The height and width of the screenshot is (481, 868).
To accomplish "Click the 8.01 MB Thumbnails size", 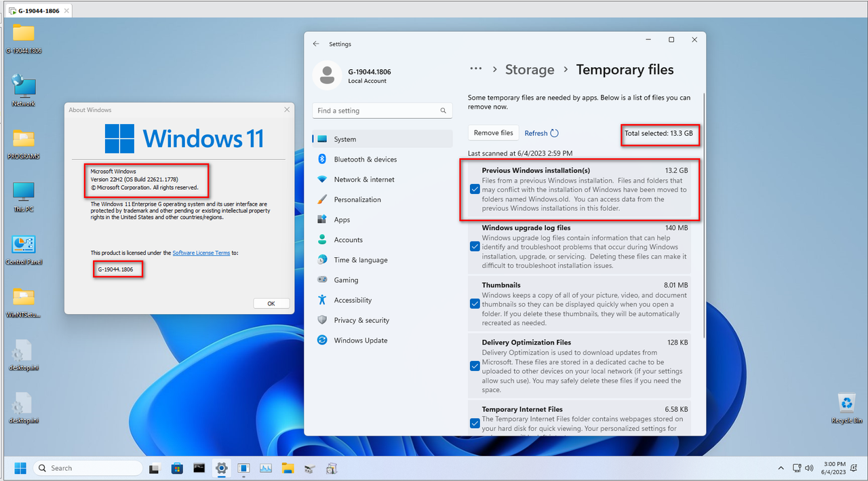I will 675,285.
